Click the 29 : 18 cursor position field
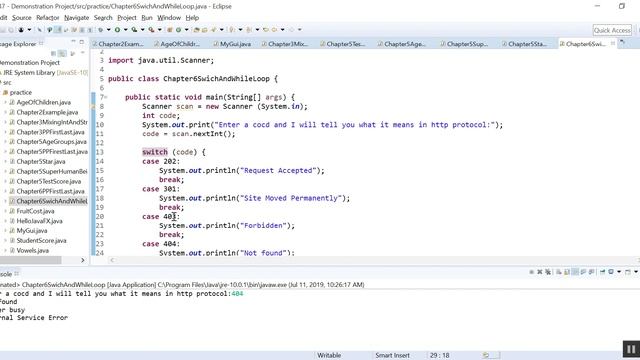The image size is (640, 360). pos(439,356)
